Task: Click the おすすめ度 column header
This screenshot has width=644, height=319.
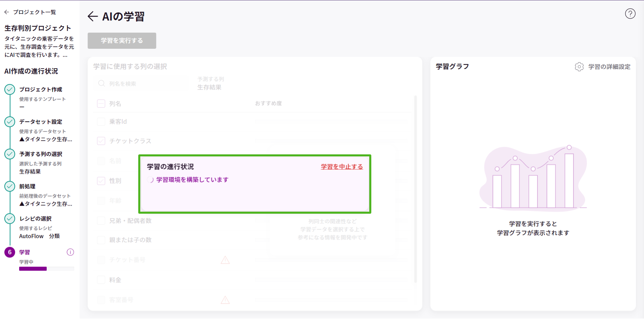Action: coord(268,104)
